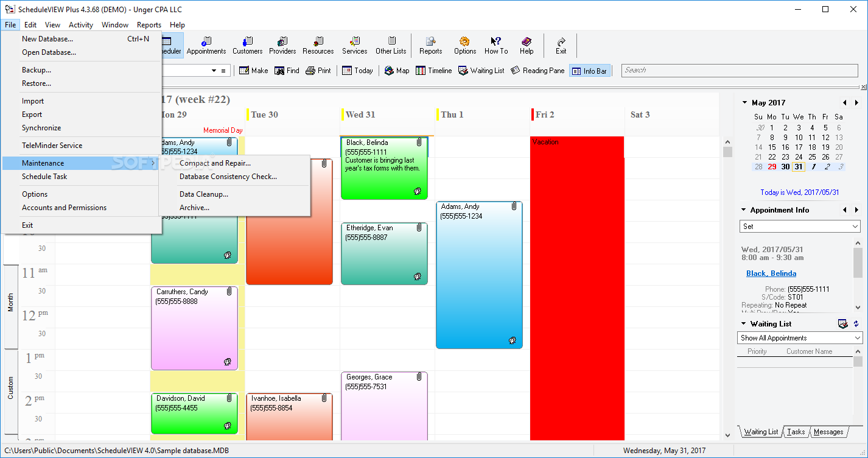The image size is (868, 458).
Task: Show next appointment in Appointment Info
Action: point(856,210)
